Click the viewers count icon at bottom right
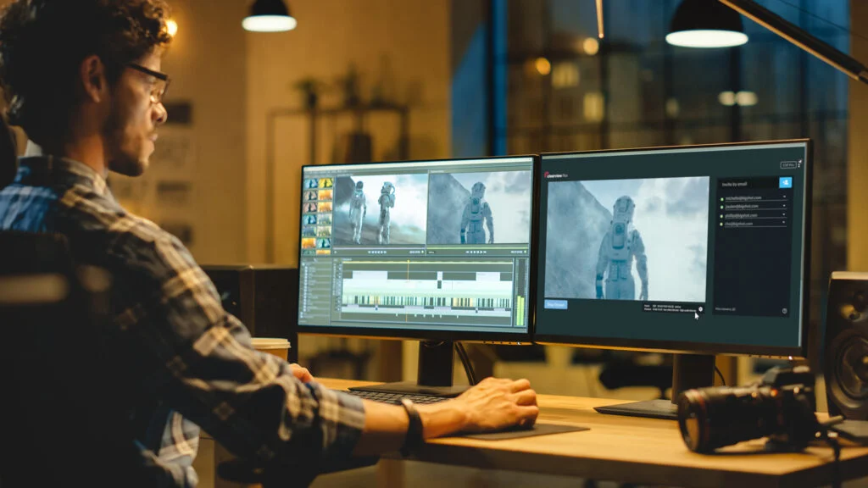Image resolution: width=868 pixels, height=488 pixels. [783, 311]
